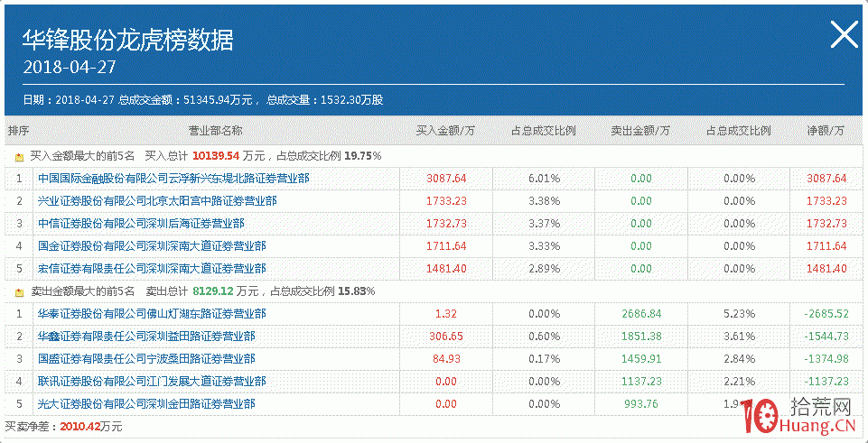The width and height of the screenshot is (868, 443).
Task: Click the 买入金额/万 column header
Action: point(445,131)
